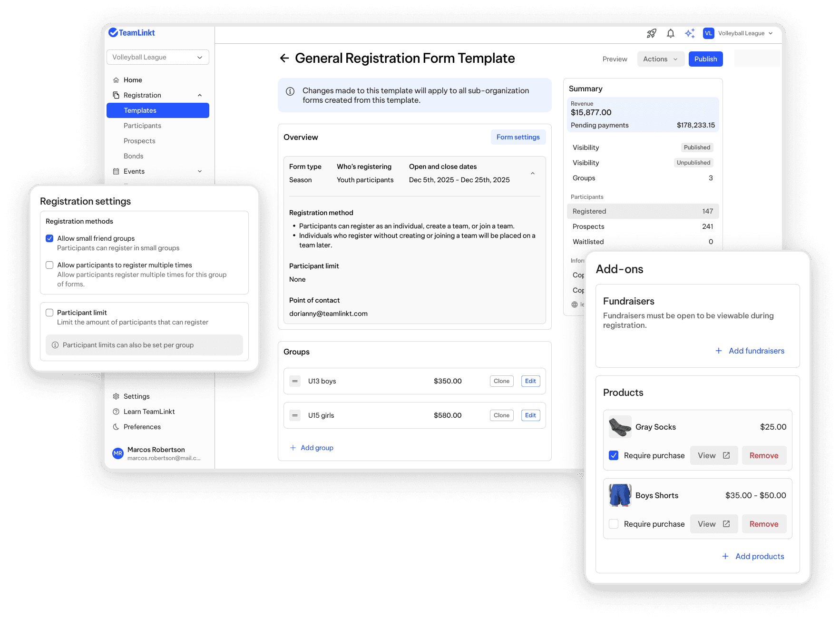Click the Home icon in the sidebar
Screen dimensions: 840x619
tap(116, 79)
